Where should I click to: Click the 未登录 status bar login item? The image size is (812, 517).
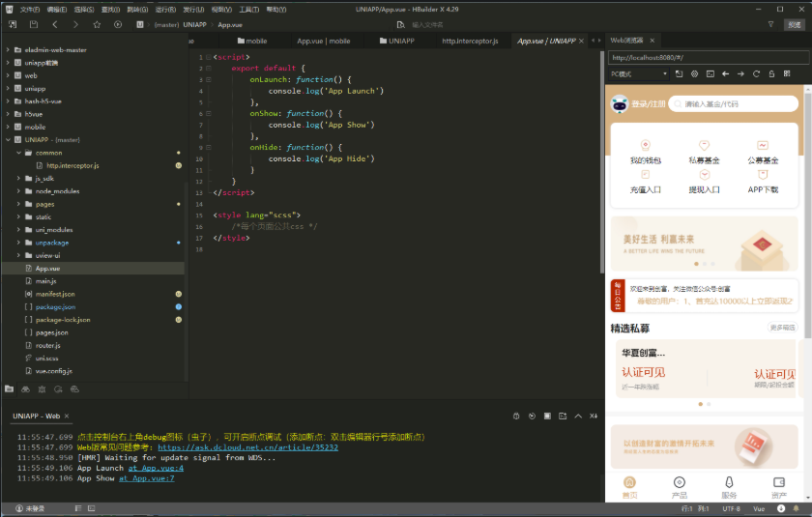(x=30, y=508)
